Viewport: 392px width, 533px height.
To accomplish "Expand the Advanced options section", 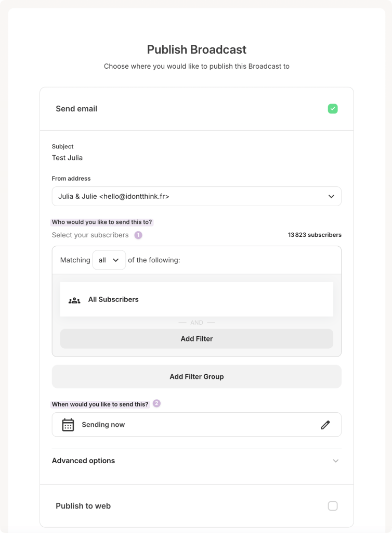I will pos(197,461).
